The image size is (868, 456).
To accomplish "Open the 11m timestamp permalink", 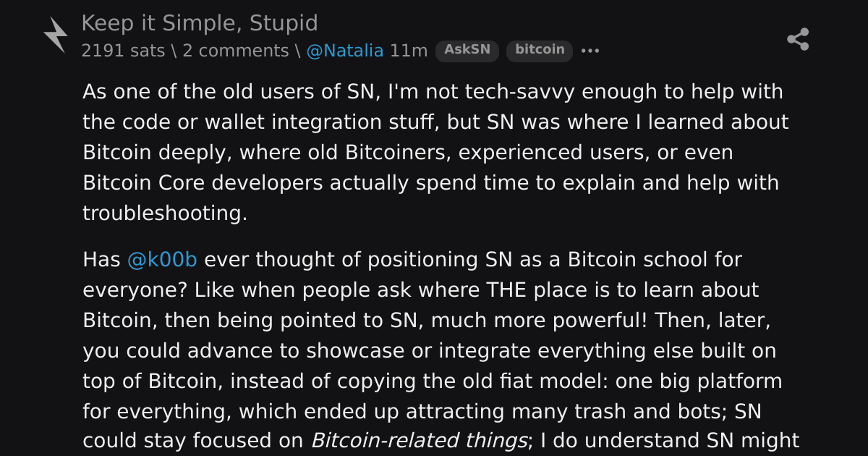I will [409, 51].
